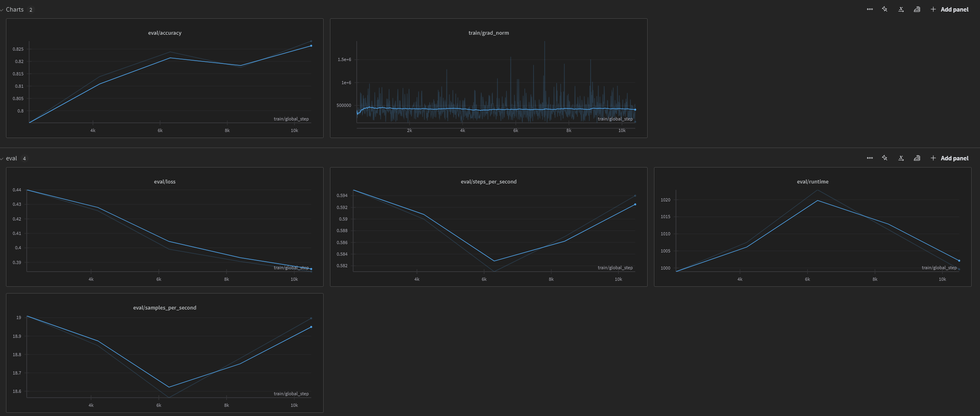Select the eval/steps_per_second chart title
The image size is (980, 416).
(x=488, y=181)
